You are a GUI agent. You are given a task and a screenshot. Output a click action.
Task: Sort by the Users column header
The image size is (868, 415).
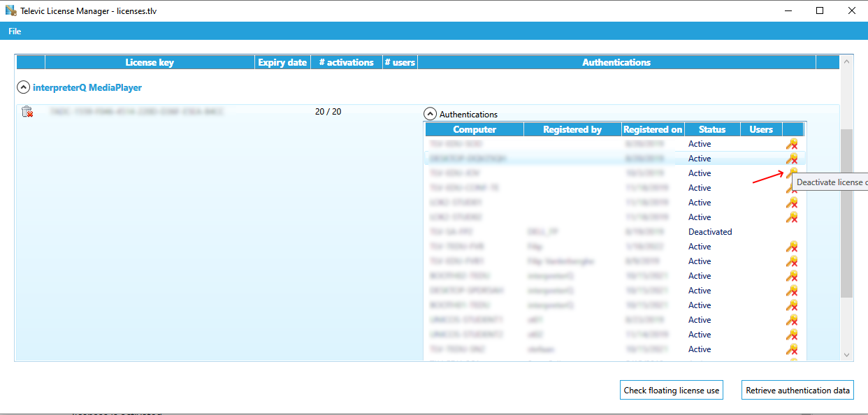pos(761,129)
